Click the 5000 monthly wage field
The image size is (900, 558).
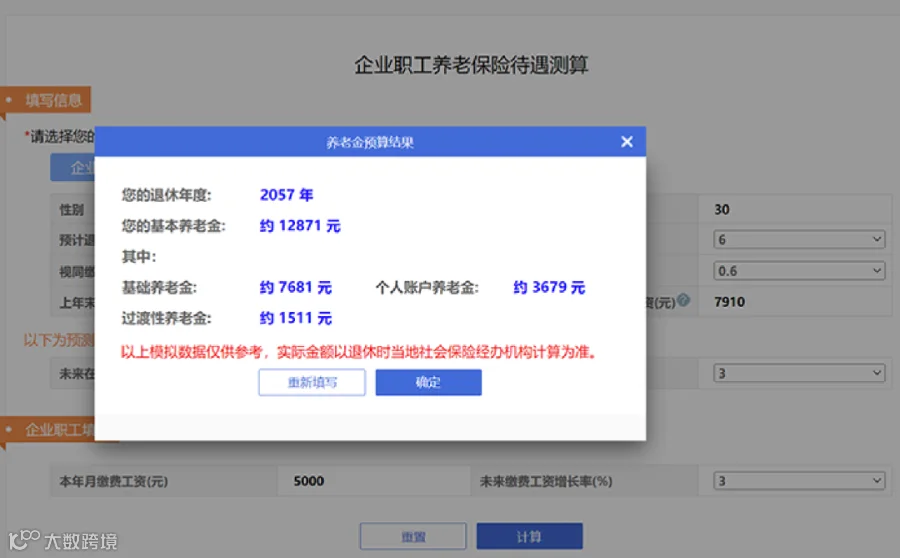pyautogui.click(x=374, y=481)
